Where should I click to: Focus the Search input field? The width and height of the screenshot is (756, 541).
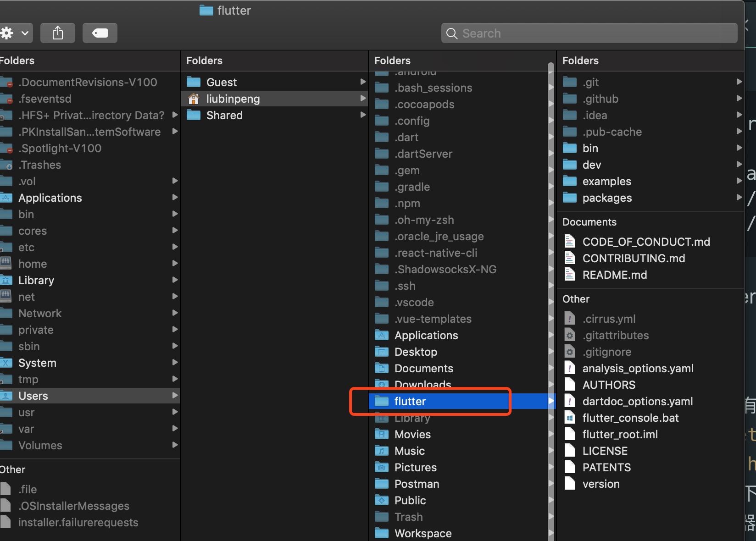[x=589, y=33]
